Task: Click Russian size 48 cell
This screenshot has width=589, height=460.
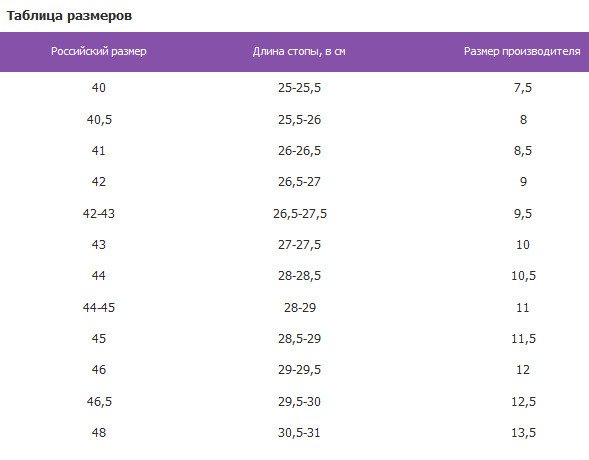Action: point(99,433)
